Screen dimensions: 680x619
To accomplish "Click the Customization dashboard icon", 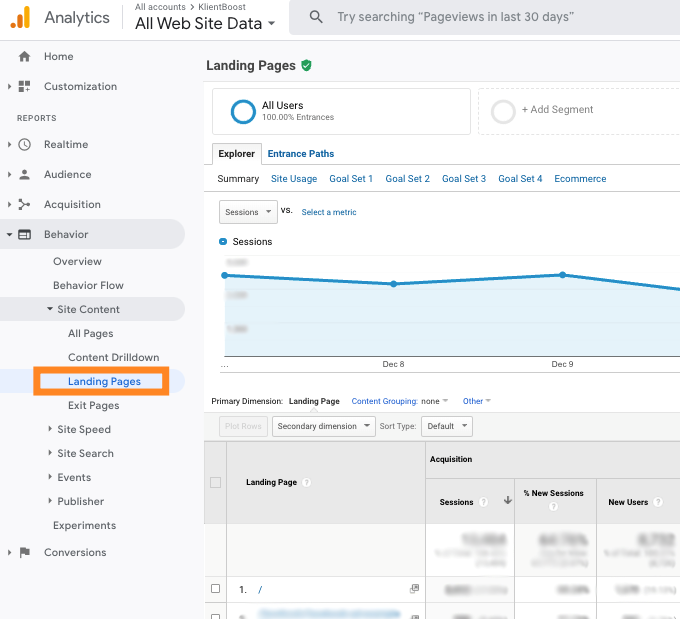I will pos(25,87).
